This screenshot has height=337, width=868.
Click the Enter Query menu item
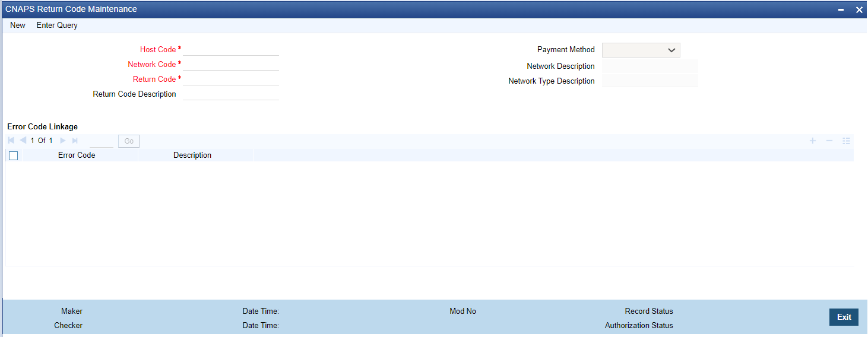(x=57, y=26)
